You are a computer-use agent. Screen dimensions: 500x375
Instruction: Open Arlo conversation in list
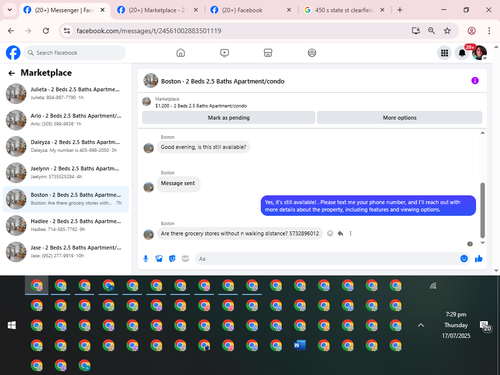[66, 120]
